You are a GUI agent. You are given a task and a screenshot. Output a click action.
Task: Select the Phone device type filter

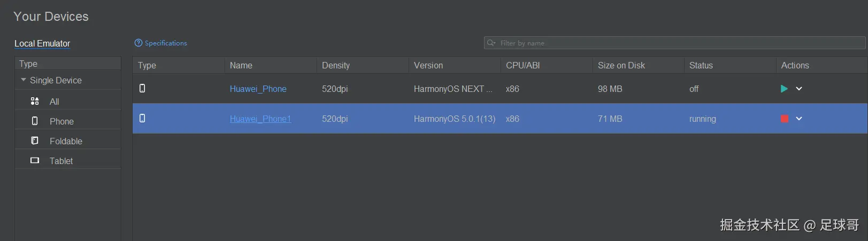coord(62,121)
